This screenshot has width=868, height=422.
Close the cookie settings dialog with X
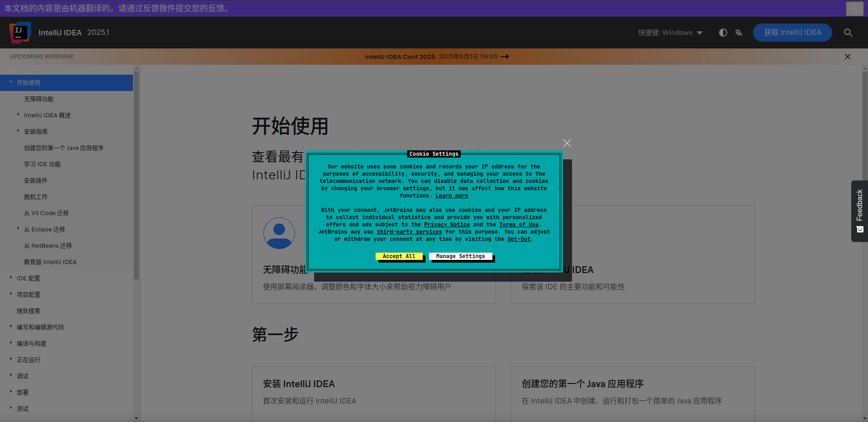click(567, 143)
